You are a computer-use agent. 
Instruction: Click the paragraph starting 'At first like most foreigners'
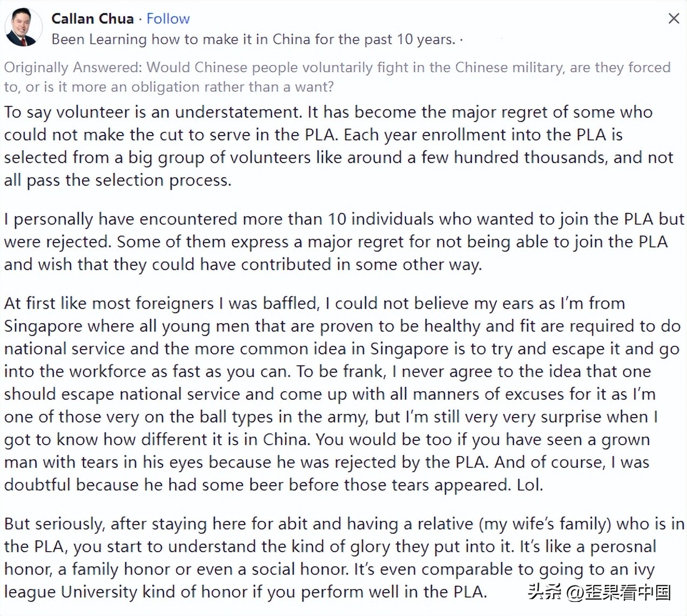(x=341, y=394)
